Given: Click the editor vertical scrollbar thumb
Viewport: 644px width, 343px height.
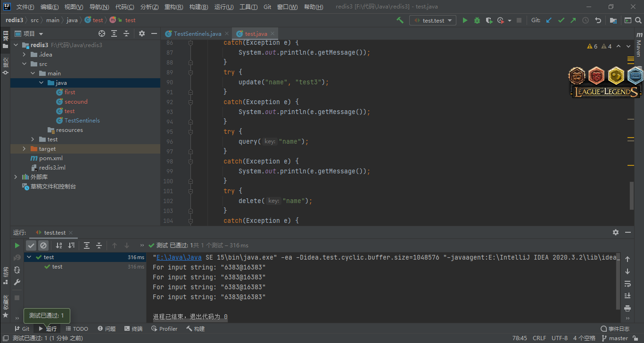Looking at the screenshot, I should (632, 195).
